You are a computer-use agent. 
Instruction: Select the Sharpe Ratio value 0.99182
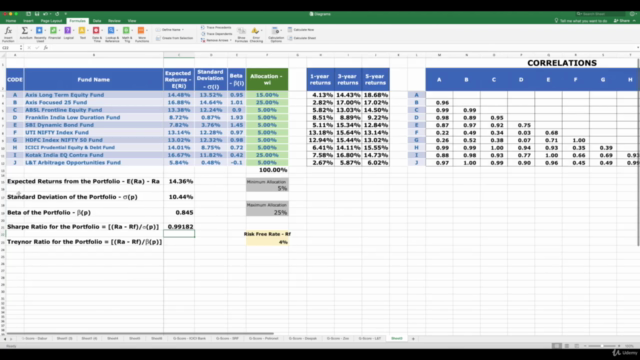point(179,227)
